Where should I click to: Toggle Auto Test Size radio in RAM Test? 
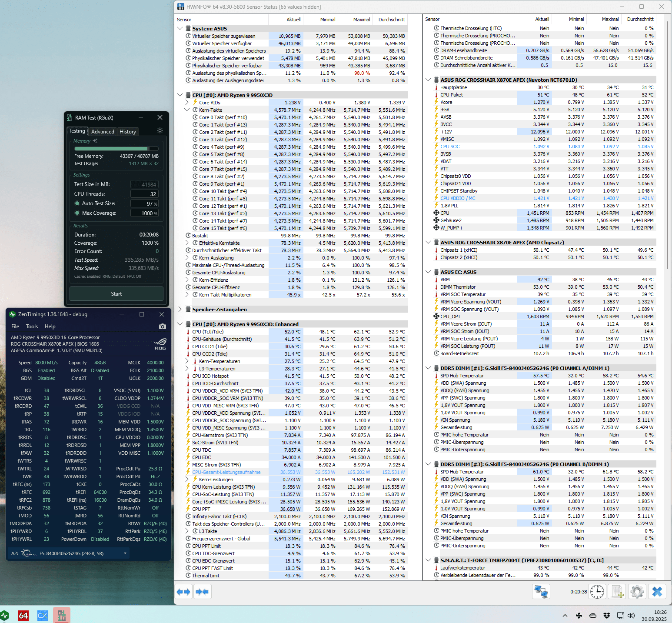pyautogui.click(x=77, y=203)
